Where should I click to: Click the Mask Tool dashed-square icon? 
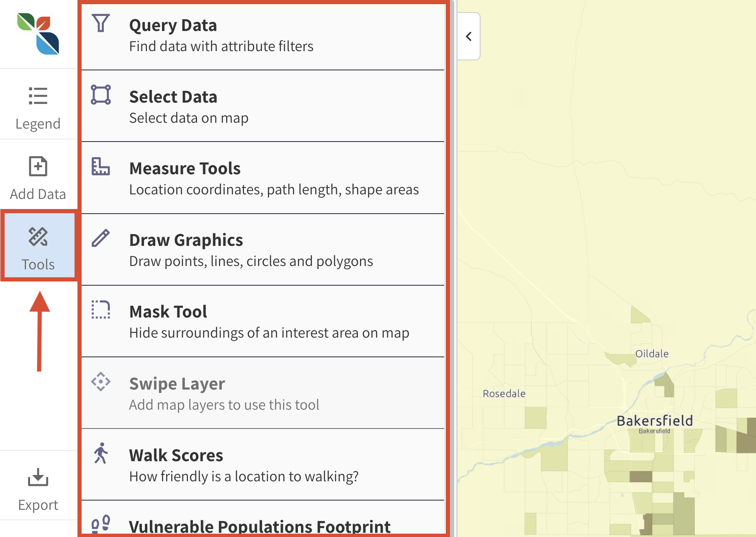pyautogui.click(x=101, y=310)
